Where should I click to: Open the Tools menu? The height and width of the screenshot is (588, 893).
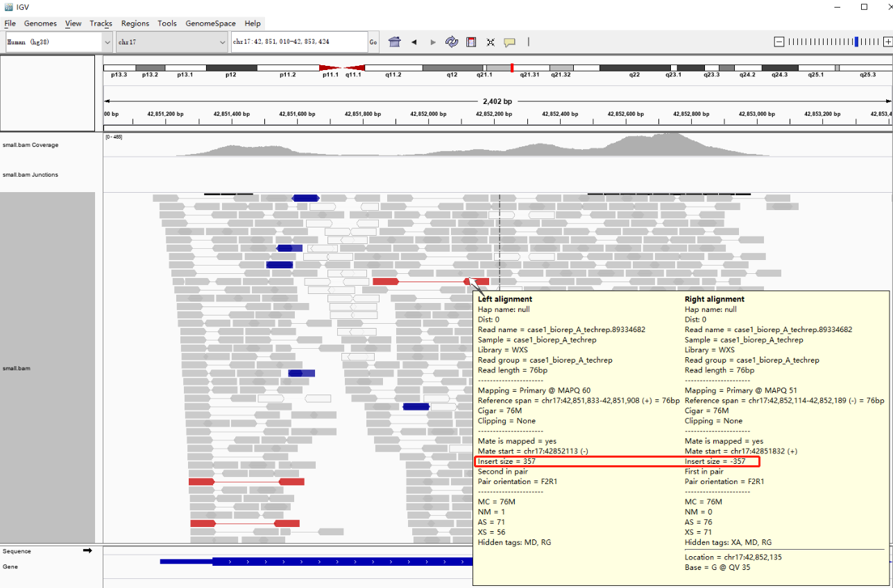coord(167,24)
